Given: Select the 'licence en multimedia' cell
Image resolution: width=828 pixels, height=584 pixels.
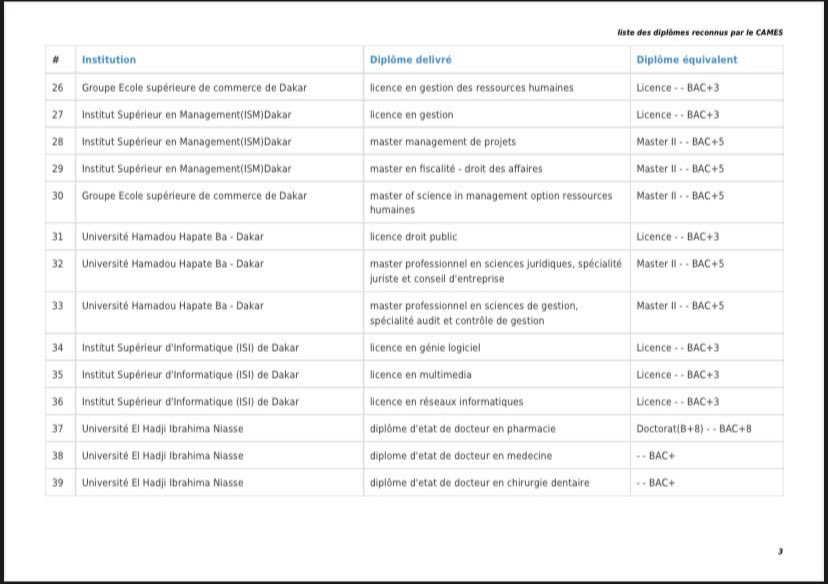Looking at the screenshot, I should [x=420, y=375].
